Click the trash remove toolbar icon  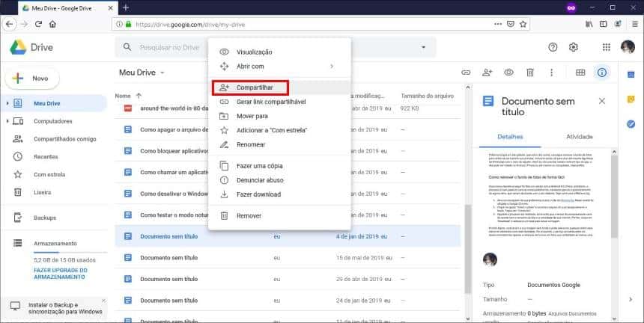530,73
